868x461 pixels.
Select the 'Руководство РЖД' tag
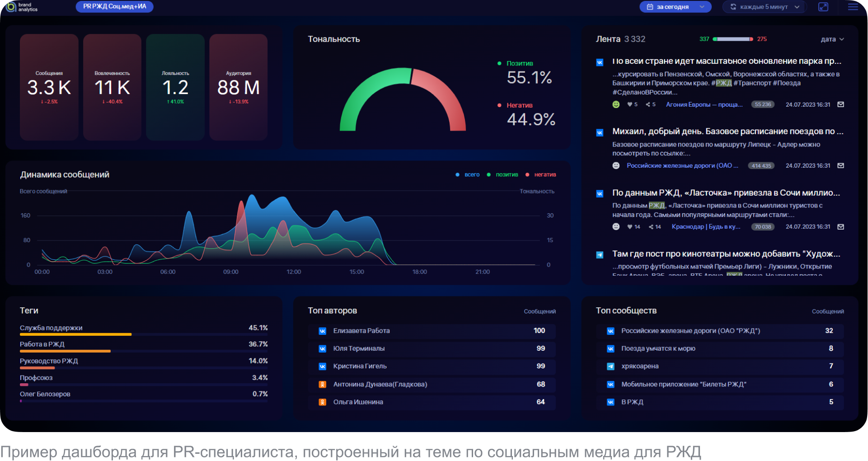144,363
